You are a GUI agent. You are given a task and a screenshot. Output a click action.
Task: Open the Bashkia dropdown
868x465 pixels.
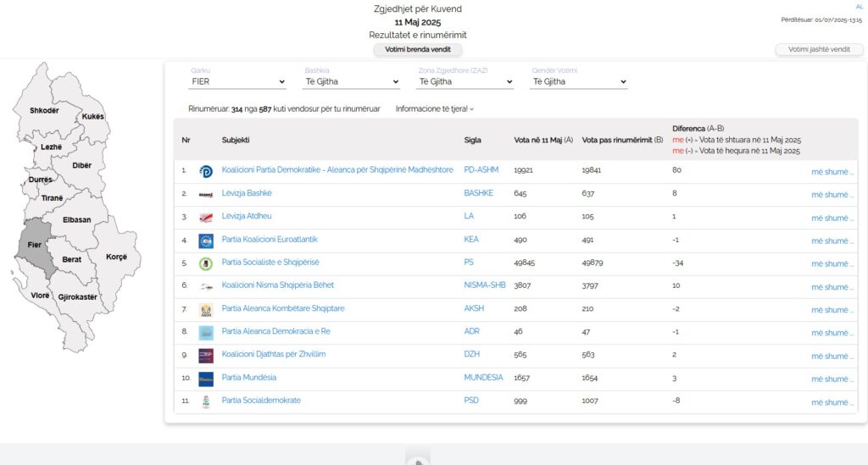(351, 82)
